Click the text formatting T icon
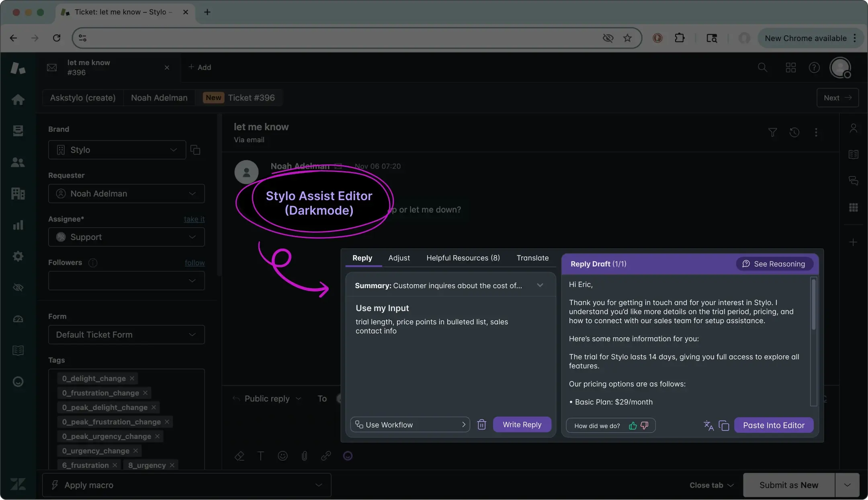 (x=261, y=456)
